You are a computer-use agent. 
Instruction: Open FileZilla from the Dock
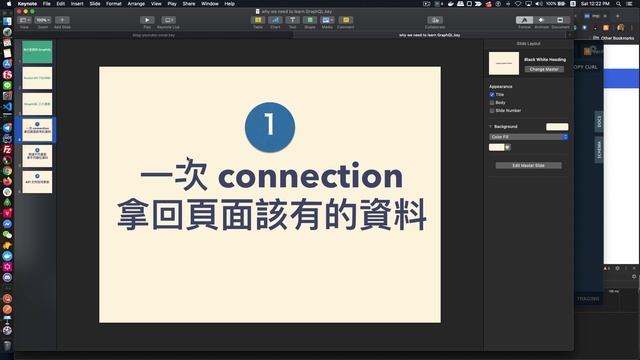tap(7, 149)
